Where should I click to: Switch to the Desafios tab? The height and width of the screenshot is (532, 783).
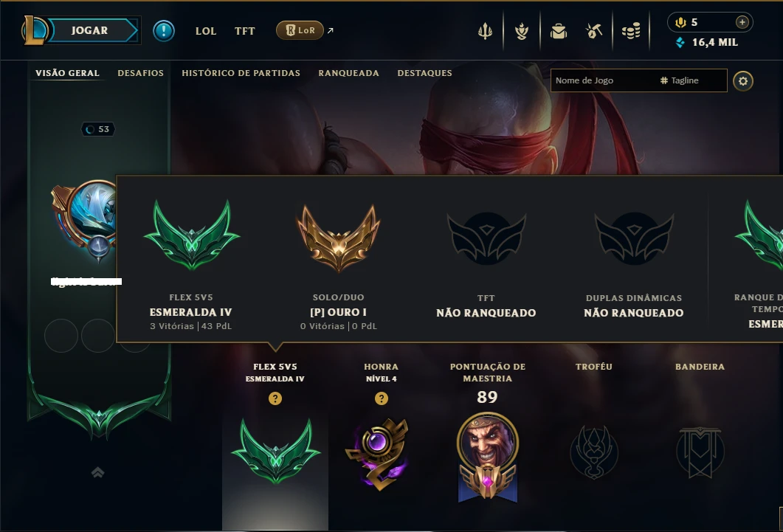pyautogui.click(x=140, y=73)
